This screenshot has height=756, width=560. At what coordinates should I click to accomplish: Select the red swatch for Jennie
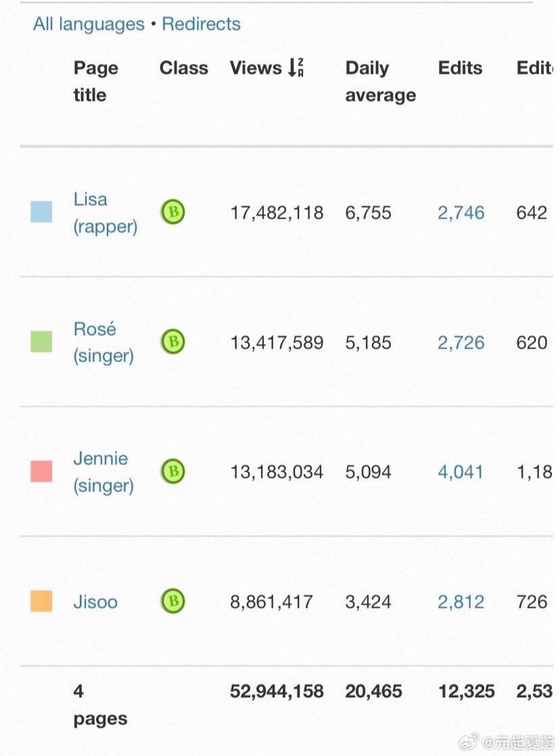(x=41, y=472)
